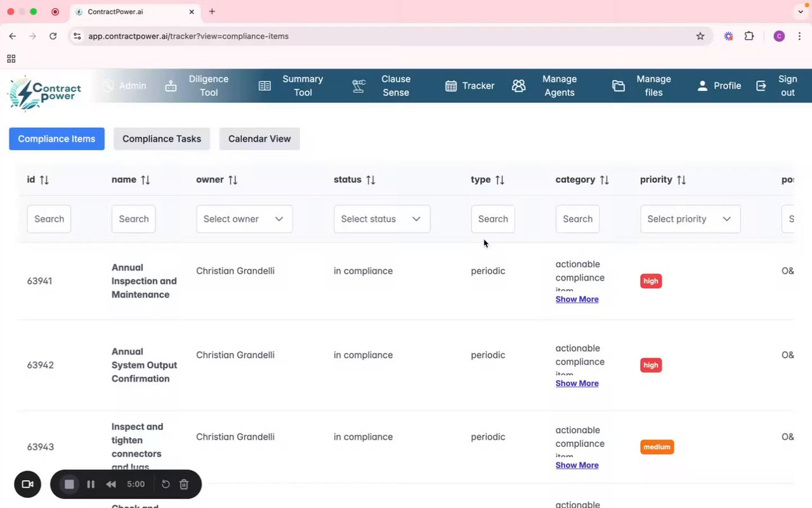Image resolution: width=812 pixels, height=508 pixels.
Task: Open the apps grid in bookmarks bar
Action: (x=11, y=58)
